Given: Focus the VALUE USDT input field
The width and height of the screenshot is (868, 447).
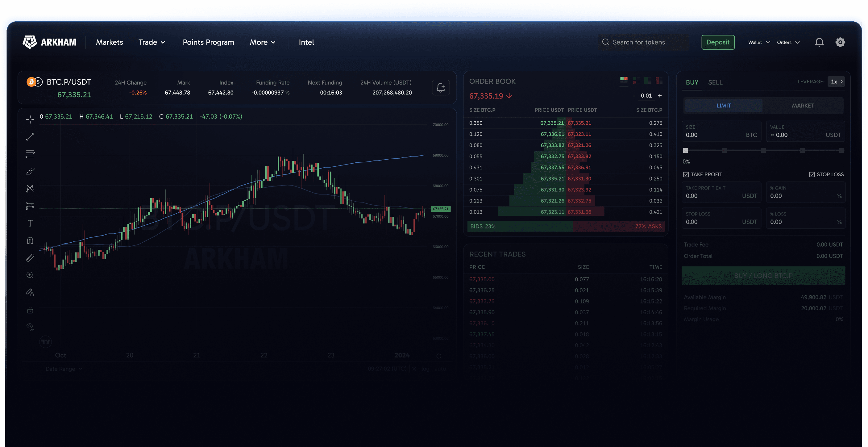Looking at the screenshot, I should pyautogui.click(x=805, y=132).
